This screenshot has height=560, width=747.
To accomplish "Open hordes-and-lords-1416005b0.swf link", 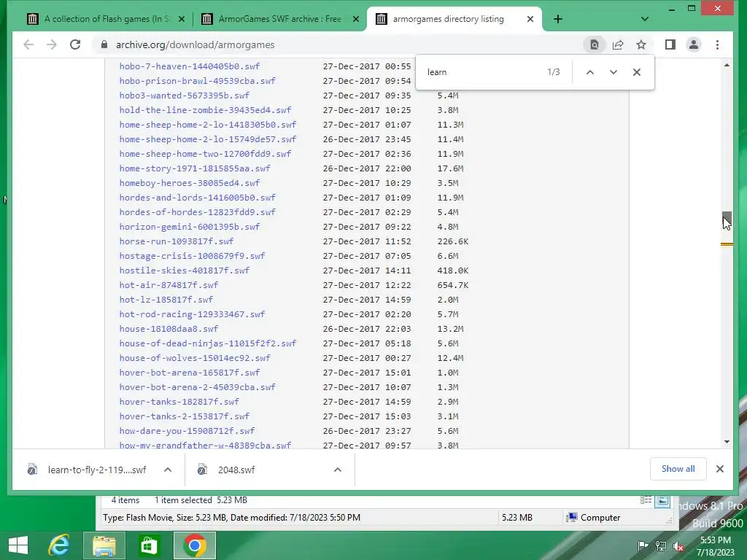I will [197, 198].
